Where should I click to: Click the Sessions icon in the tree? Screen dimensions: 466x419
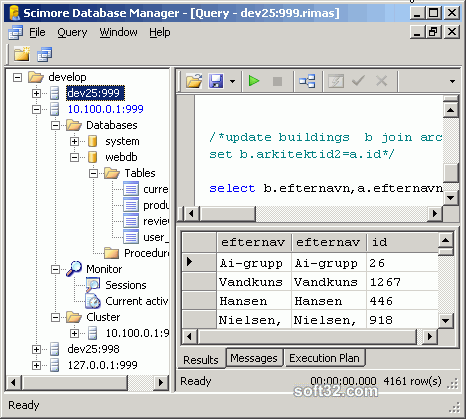[93, 285]
